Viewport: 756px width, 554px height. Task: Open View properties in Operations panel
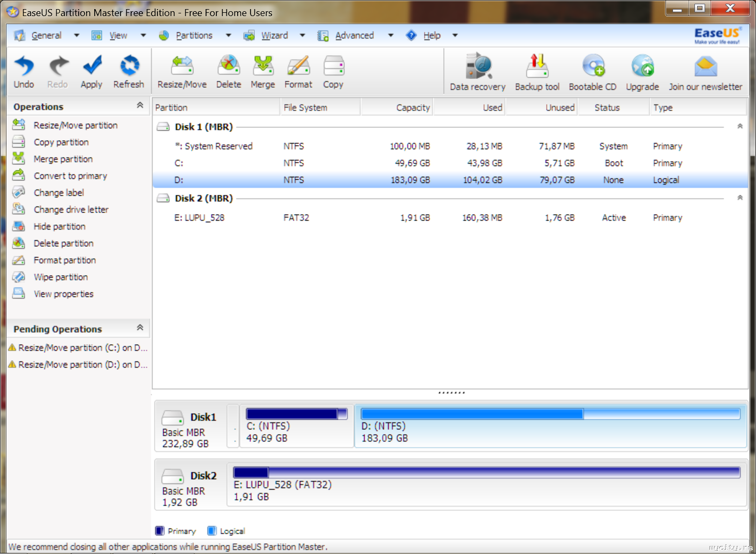pos(53,294)
